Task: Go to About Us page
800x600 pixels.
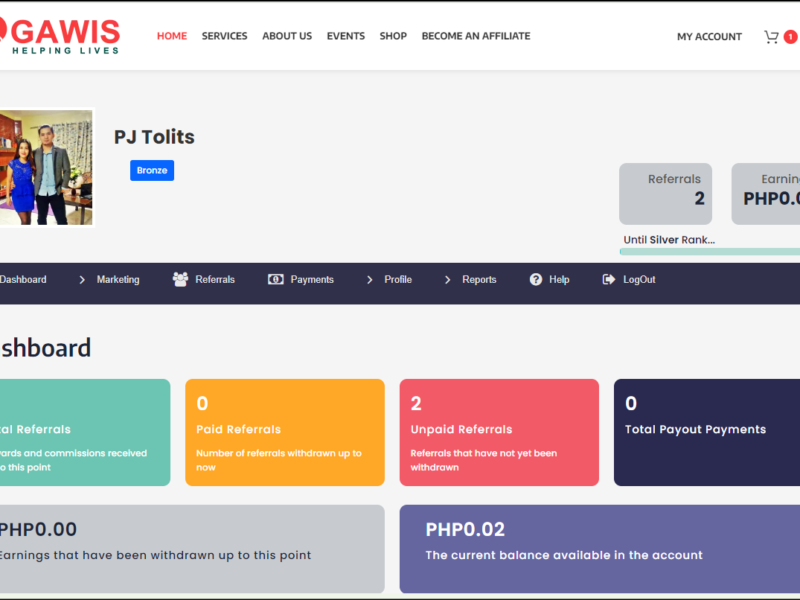Action: 287,36
